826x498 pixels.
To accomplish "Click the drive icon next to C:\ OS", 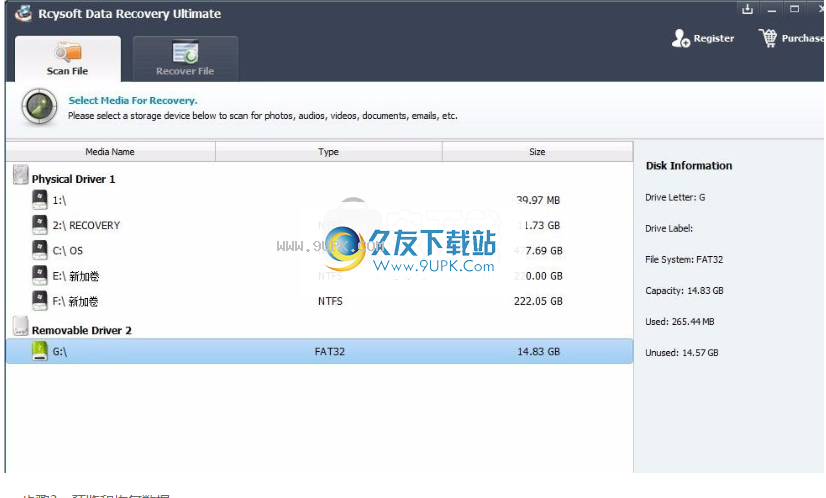I will coord(40,250).
